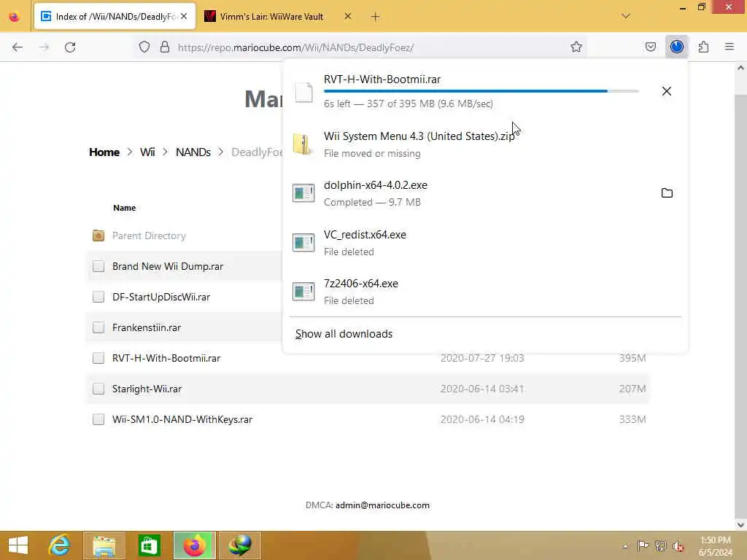Viewport: 747px width, 560px height.
Task: Check the Wii-SM1.0-NAND-WithKeys.rar checkbox
Action: click(x=98, y=419)
